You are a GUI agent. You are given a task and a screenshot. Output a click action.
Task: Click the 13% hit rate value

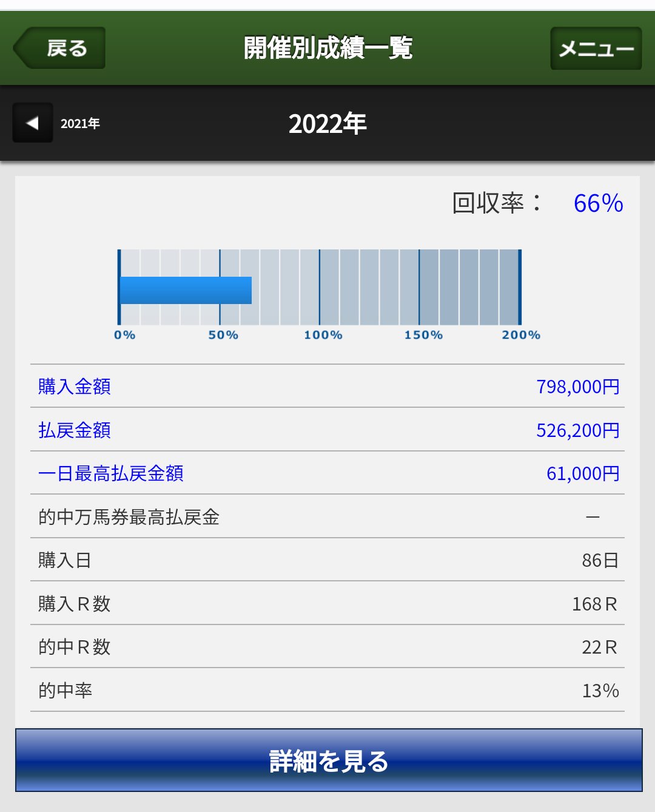600,691
